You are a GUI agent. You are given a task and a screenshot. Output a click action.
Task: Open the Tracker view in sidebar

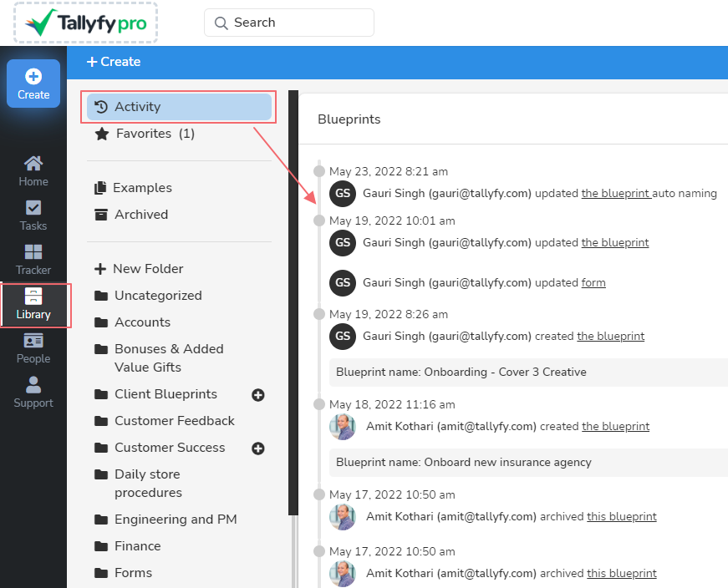(x=33, y=260)
